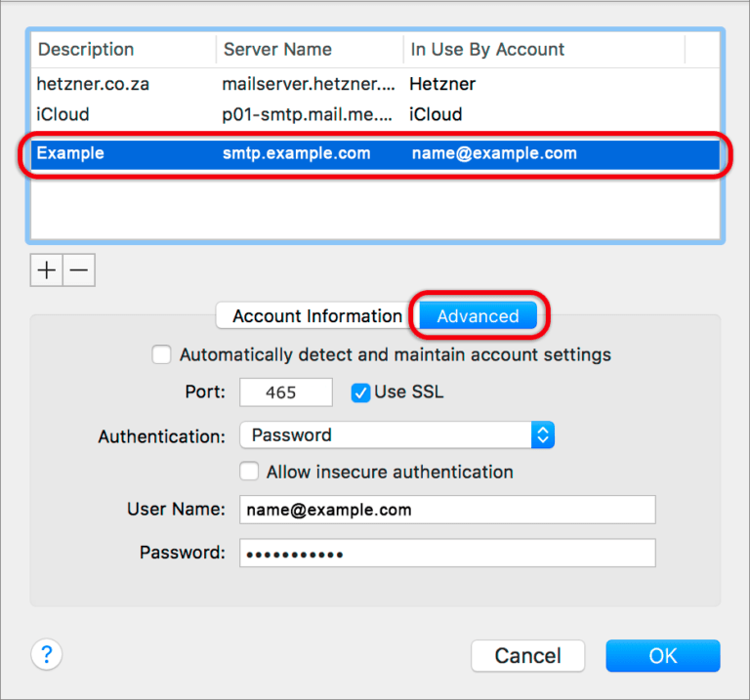Open the Authentication dropdown menu
This screenshot has width=750, height=700.
coord(397,435)
